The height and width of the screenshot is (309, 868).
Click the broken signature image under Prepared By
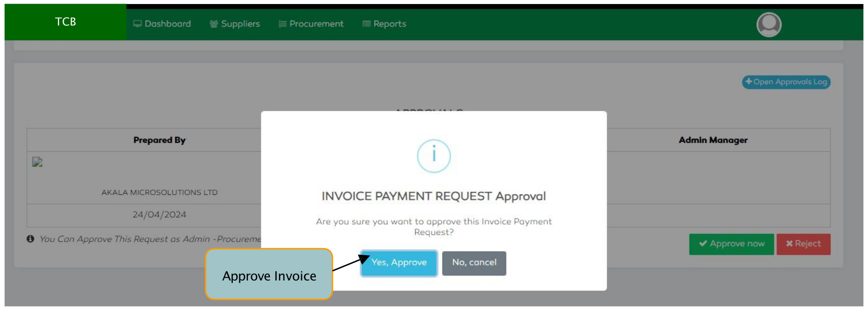click(37, 162)
